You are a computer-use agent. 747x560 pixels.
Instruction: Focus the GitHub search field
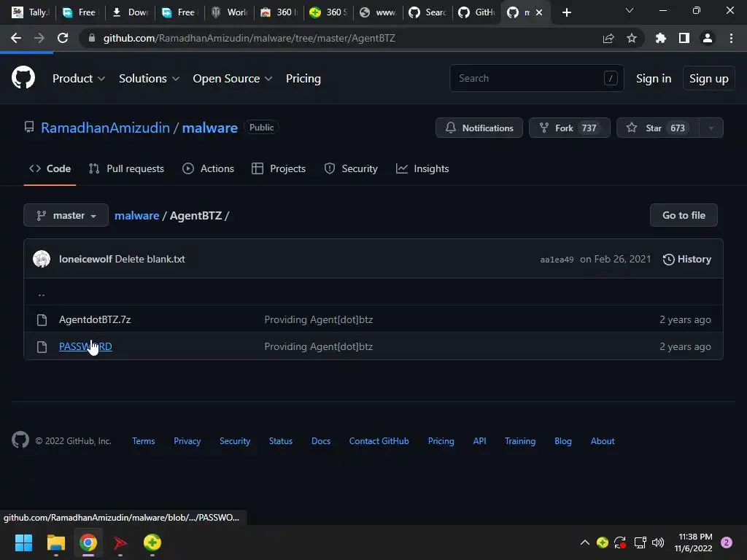point(536,77)
